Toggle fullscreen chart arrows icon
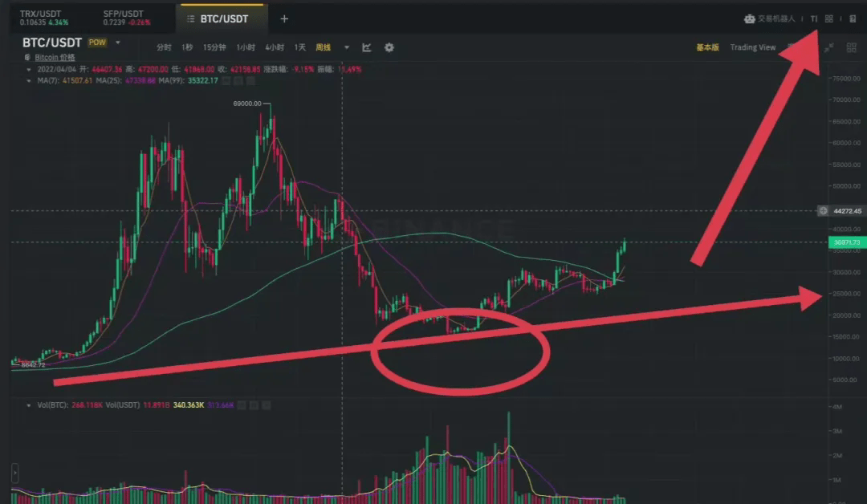Screen dimensions: 867x504 point(828,48)
